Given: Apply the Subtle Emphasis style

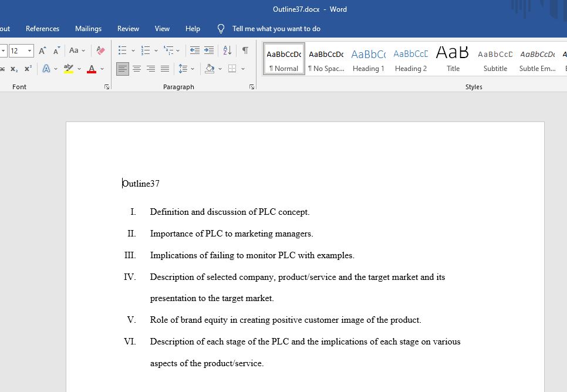Looking at the screenshot, I should pyautogui.click(x=537, y=59).
